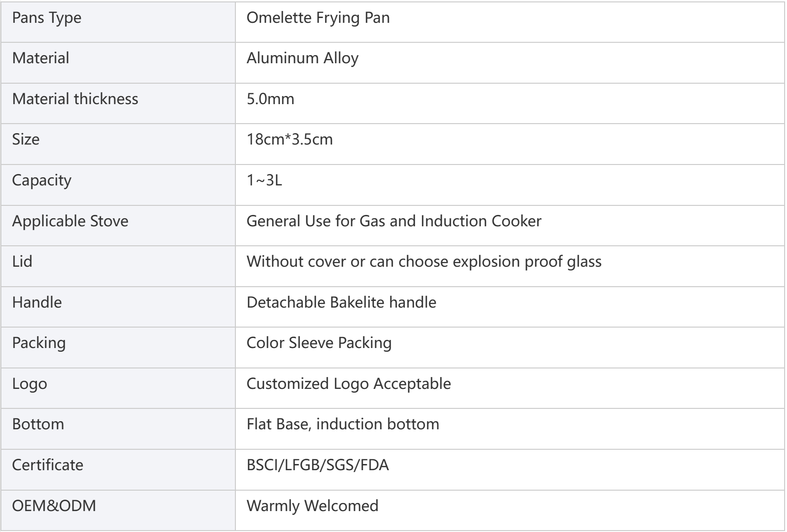
Task: Click Customized Logo Acceptable text
Action: click(x=349, y=384)
